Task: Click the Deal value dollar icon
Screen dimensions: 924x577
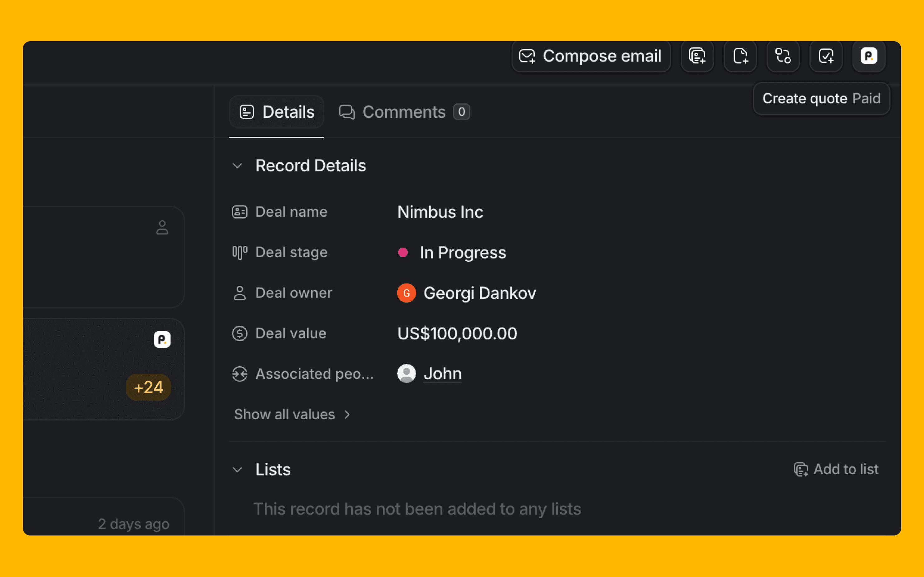Action: click(239, 333)
